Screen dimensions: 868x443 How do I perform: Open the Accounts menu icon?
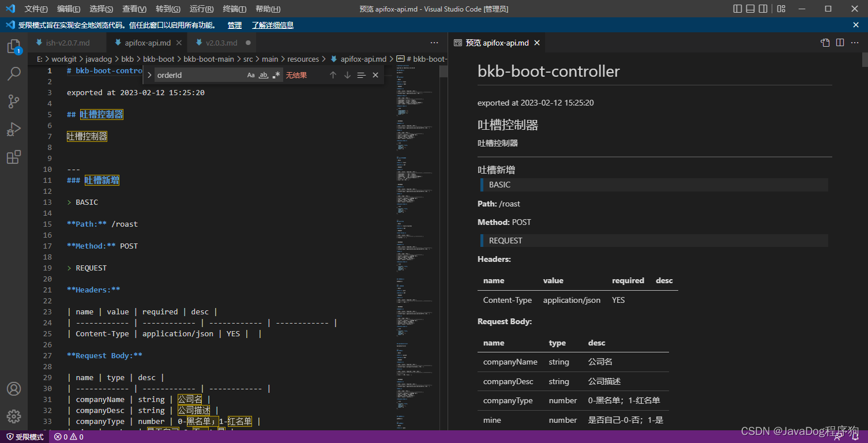click(x=14, y=389)
